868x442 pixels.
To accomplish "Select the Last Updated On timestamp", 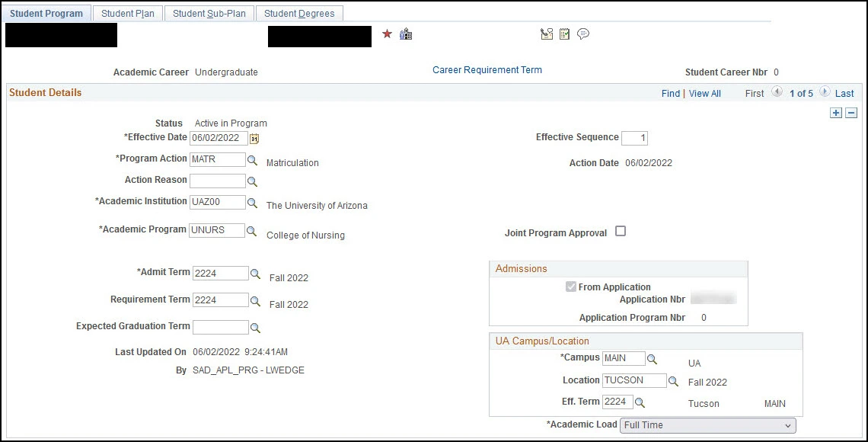I will [x=241, y=352].
